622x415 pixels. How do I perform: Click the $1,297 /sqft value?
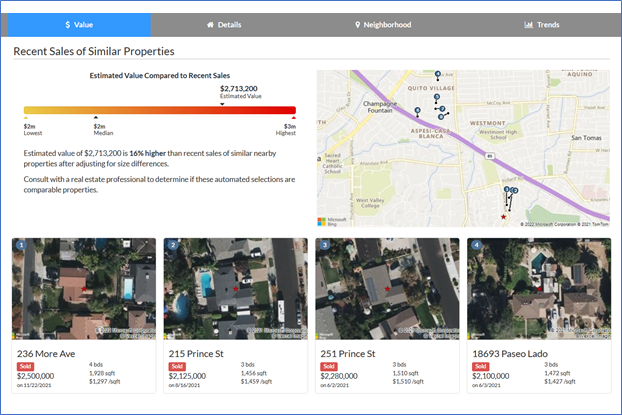105,381
